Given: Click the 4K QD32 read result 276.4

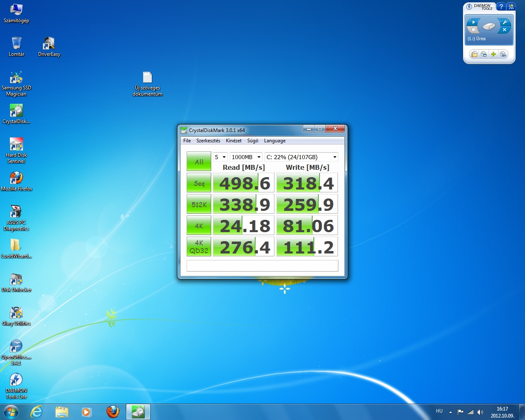Looking at the screenshot, I should coord(244,247).
